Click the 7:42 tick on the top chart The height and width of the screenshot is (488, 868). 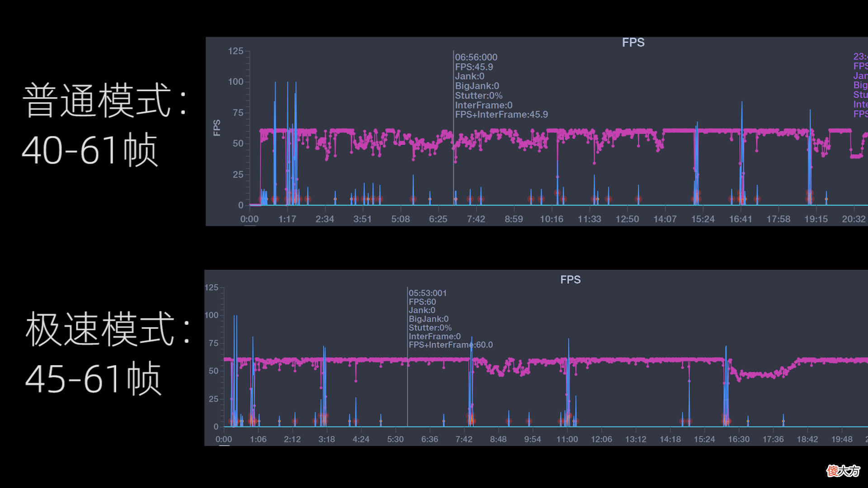point(476,219)
